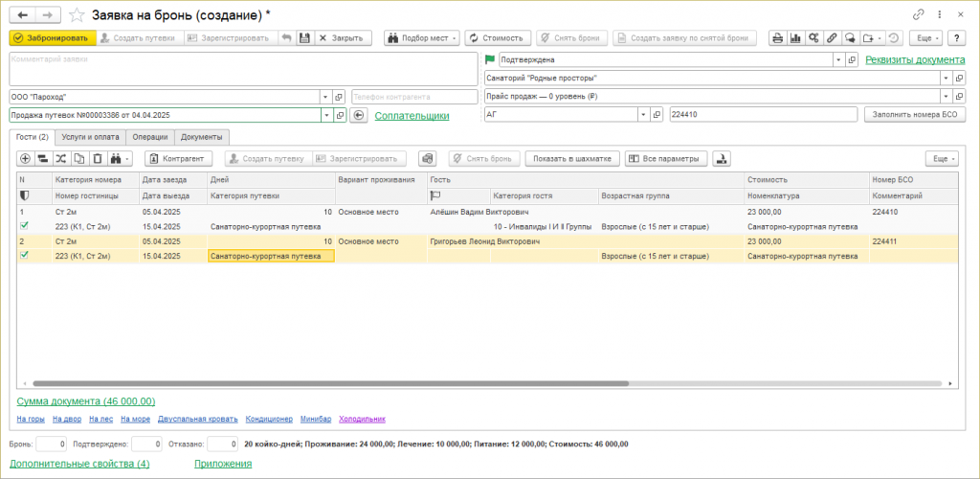The height and width of the screenshot is (479, 980).
Task: Click the group rows icon next to add
Action: 43,158
